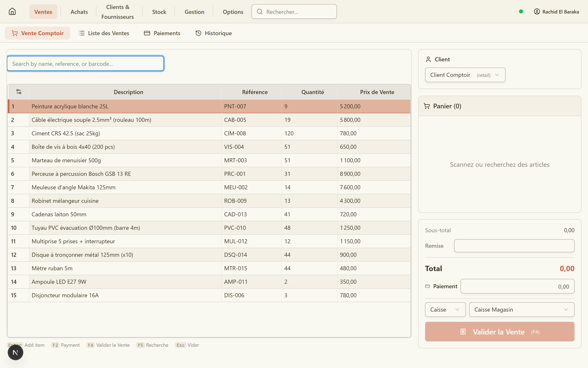Screen dimensions: 588x368
Task: Open the Caisse payment type dropdown
Action: click(x=445, y=310)
